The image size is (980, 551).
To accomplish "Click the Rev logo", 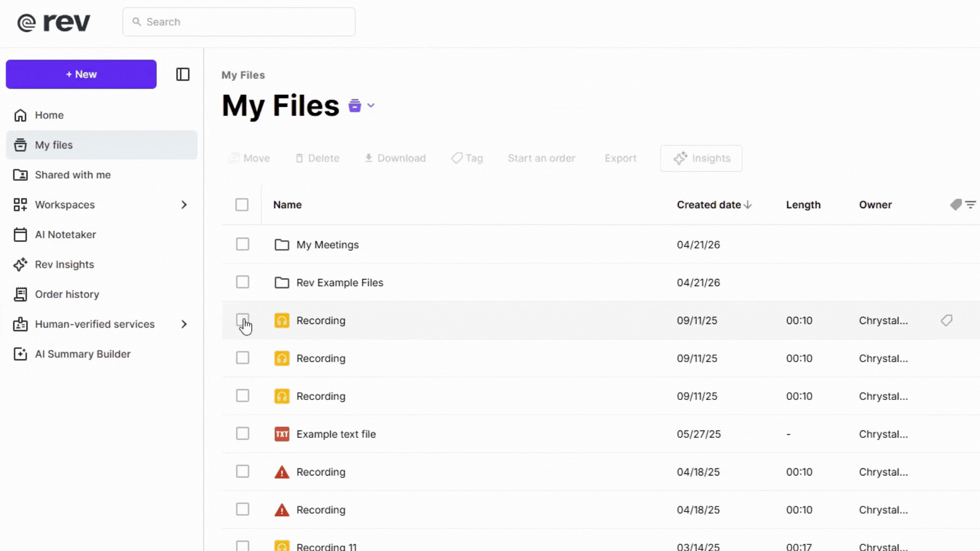I will [54, 22].
